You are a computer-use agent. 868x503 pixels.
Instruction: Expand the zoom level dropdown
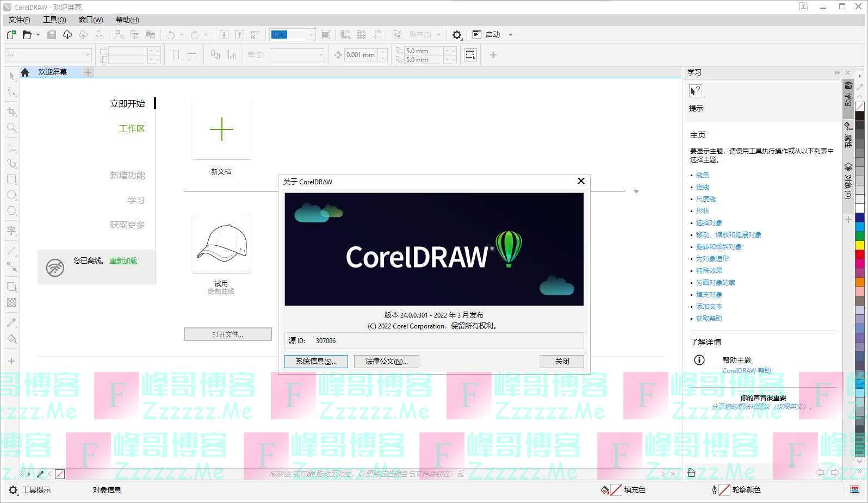click(x=311, y=35)
